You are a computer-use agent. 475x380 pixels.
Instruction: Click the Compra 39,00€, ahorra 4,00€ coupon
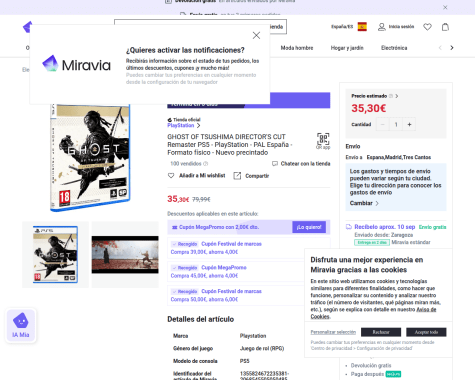249,248
